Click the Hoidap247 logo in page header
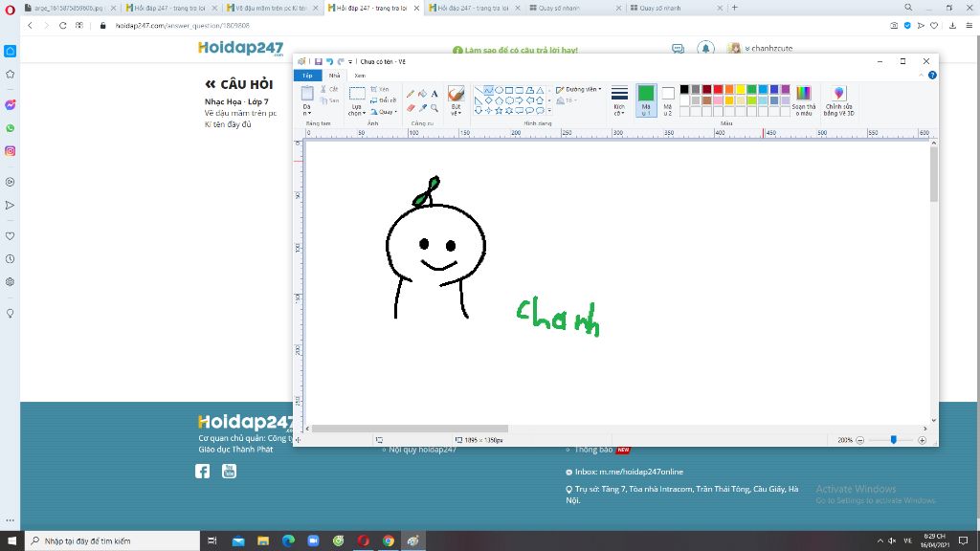The width and height of the screenshot is (980, 551). pyautogui.click(x=240, y=48)
